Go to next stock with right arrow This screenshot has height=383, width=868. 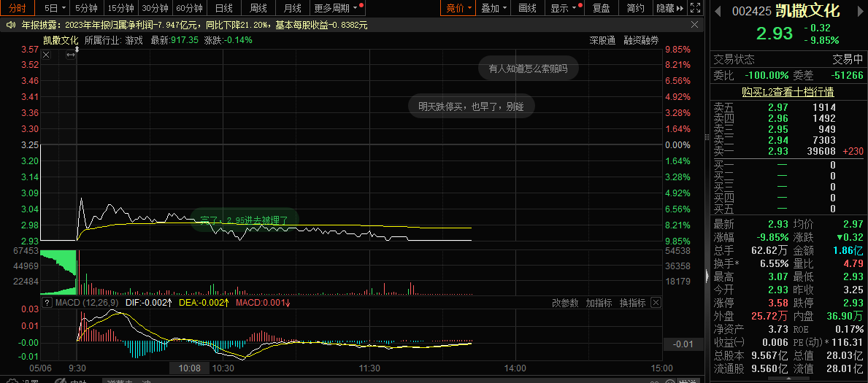coord(859,11)
